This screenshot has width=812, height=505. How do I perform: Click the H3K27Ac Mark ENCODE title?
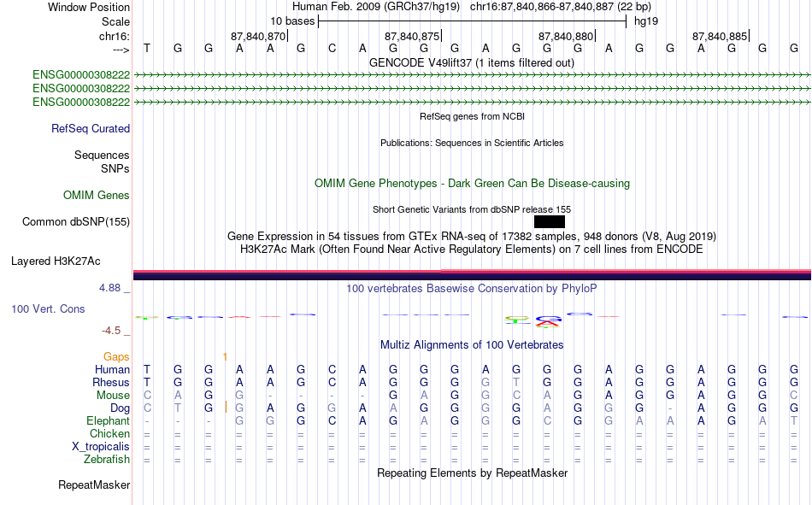click(x=472, y=250)
